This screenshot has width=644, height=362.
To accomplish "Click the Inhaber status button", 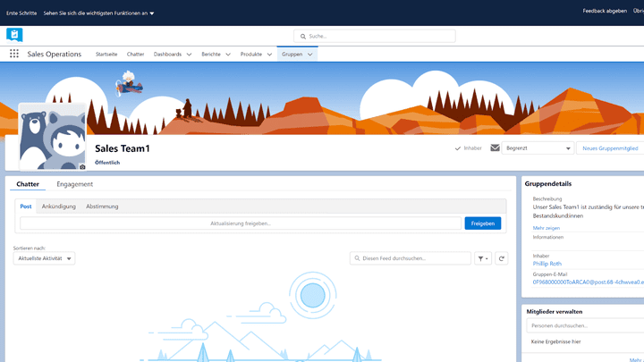I will (x=468, y=148).
